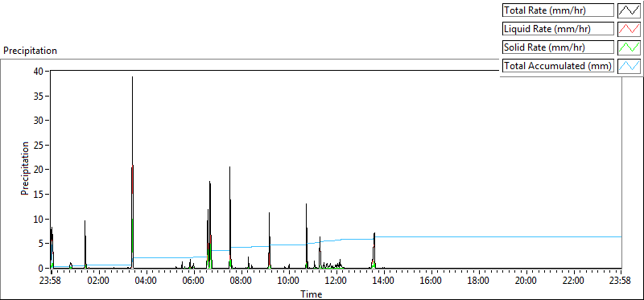Viewport: 644px width, 300px height.
Task: Click the Total Accumulated blue line icon
Action: [629, 66]
